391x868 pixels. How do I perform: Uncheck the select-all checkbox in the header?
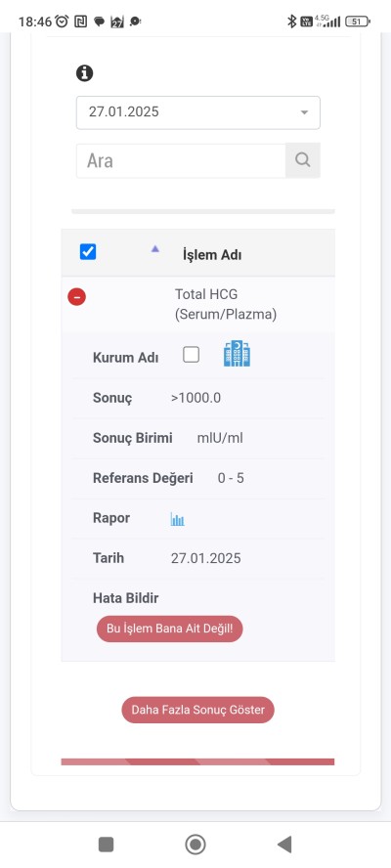pyautogui.click(x=88, y=252)
